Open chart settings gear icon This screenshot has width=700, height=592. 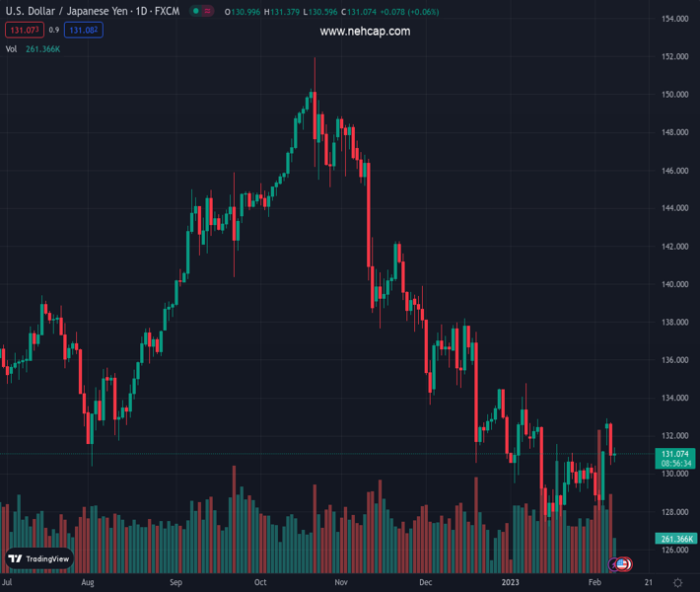(x=677, y=583)
